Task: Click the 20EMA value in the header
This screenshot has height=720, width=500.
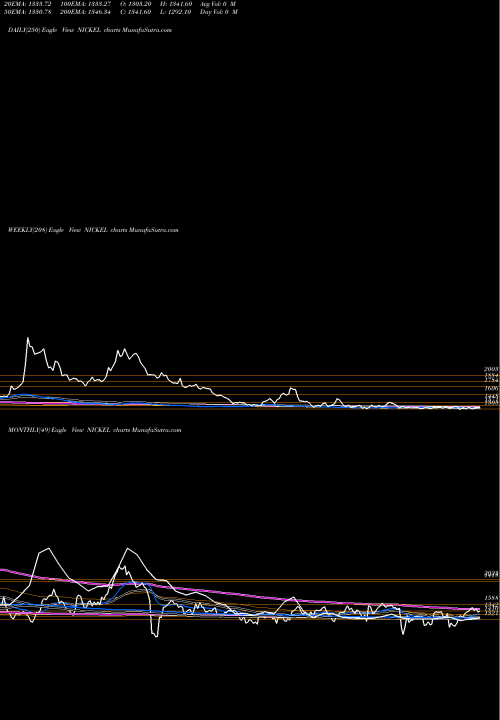Action: [28, 4]
